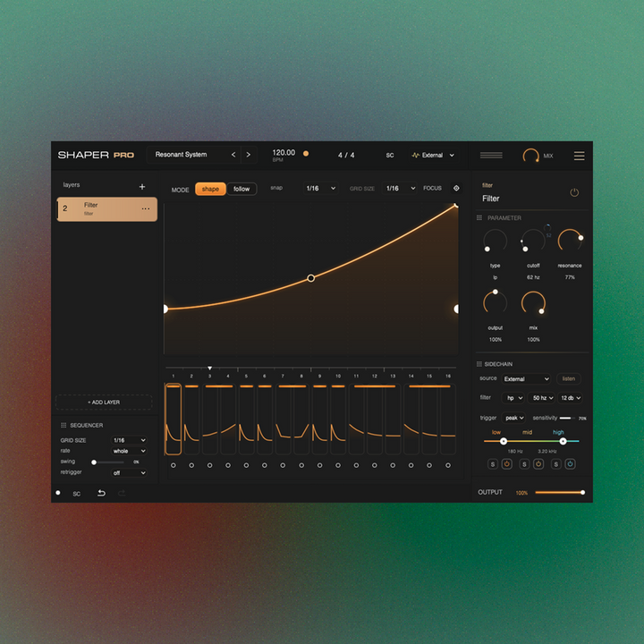Screen dimensions: 644x644
Task: Click the low crossover handle at 180 Hz
Action: pyautogui.click(x=503, y=441)
